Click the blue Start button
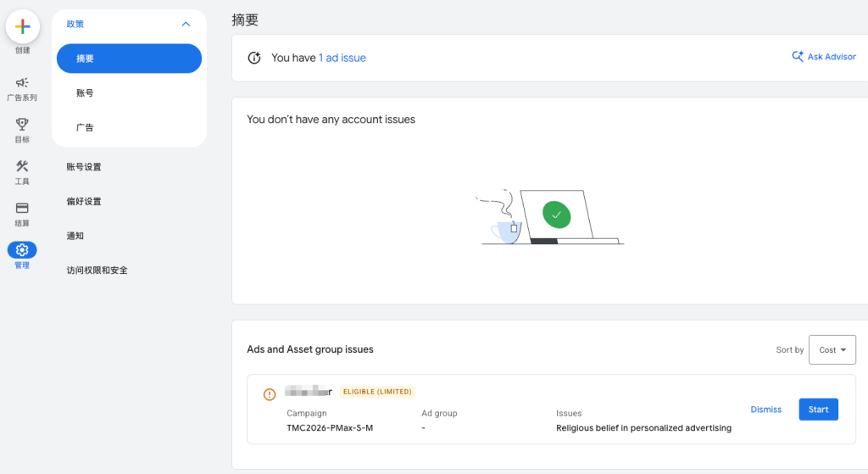The image size is (868, 474). [x=818, y=410]
